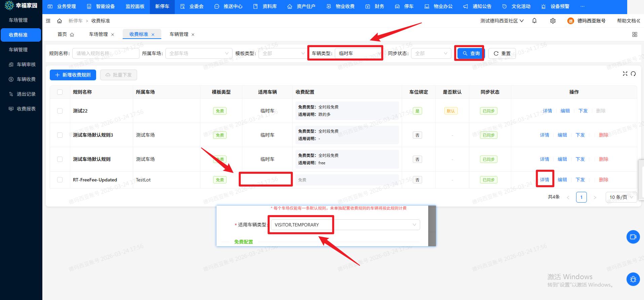The height and width of the screenshot is (300, 644).
Task: Switch to the 车场管理 tab
Action: click(x=98, y=34)
